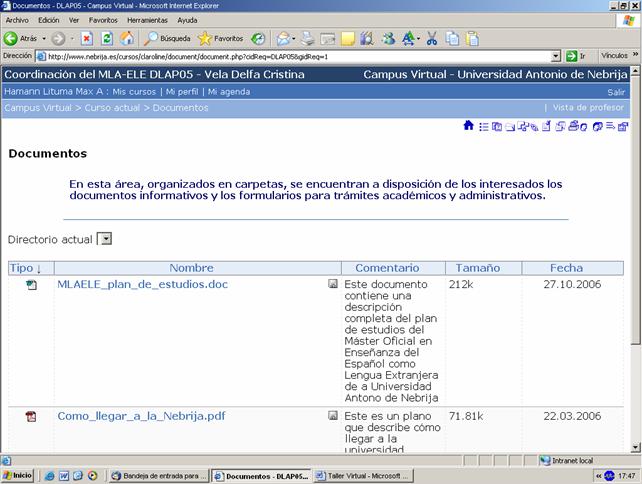Click the text size letter A icon
The image size is (642, 484).
[408, 39]
